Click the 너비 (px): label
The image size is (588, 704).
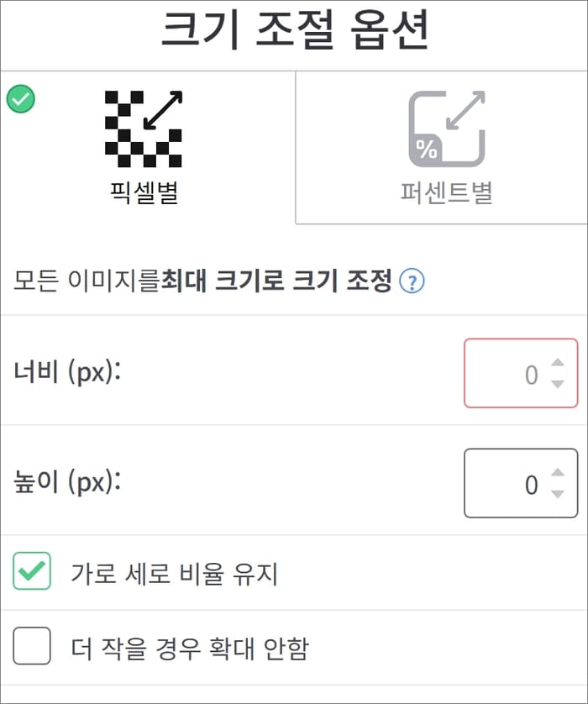[x=67, y=373]
